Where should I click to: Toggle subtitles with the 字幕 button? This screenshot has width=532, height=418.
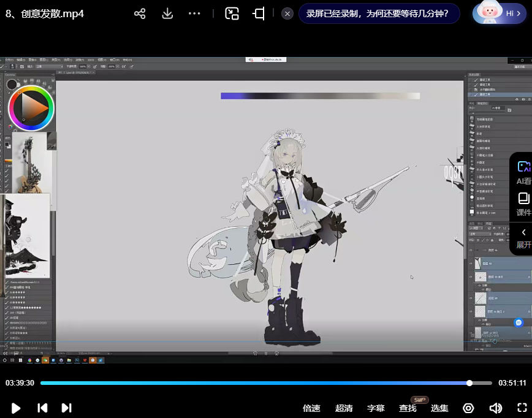pyautogui.click(x=376, y=408)
